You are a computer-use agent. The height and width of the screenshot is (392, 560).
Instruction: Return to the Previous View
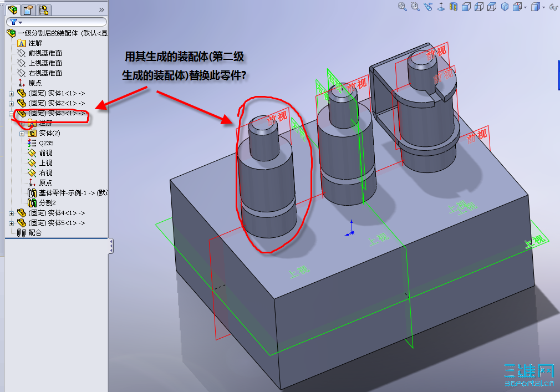point(428,7)
